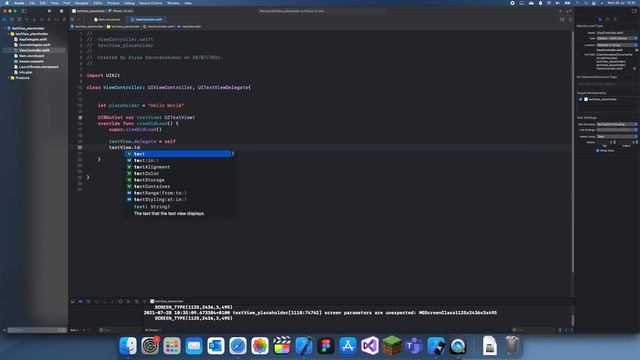Open the file Type dropdown in the inspector
Image resolution: width=640 pixels, height=360 pixels.
617,38
